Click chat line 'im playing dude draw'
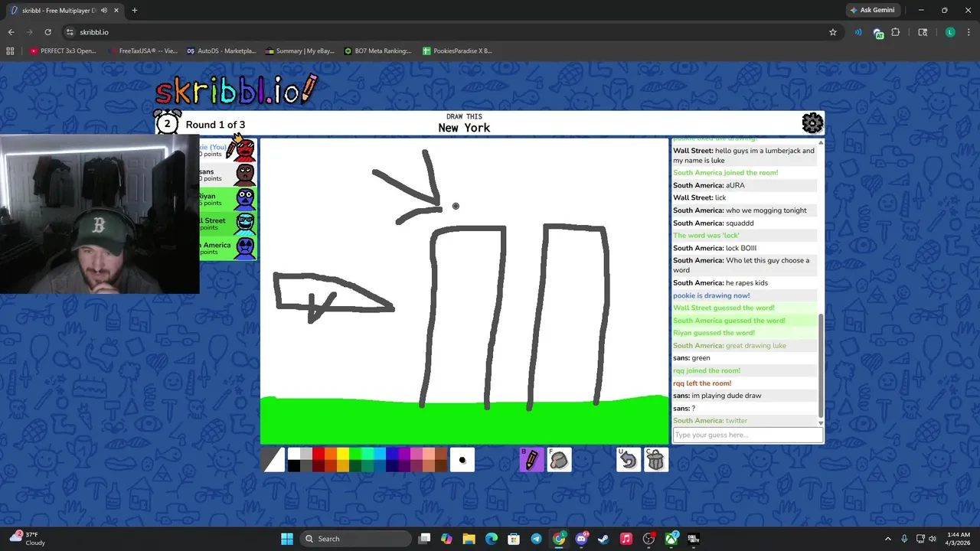 [x=717, y=396]
